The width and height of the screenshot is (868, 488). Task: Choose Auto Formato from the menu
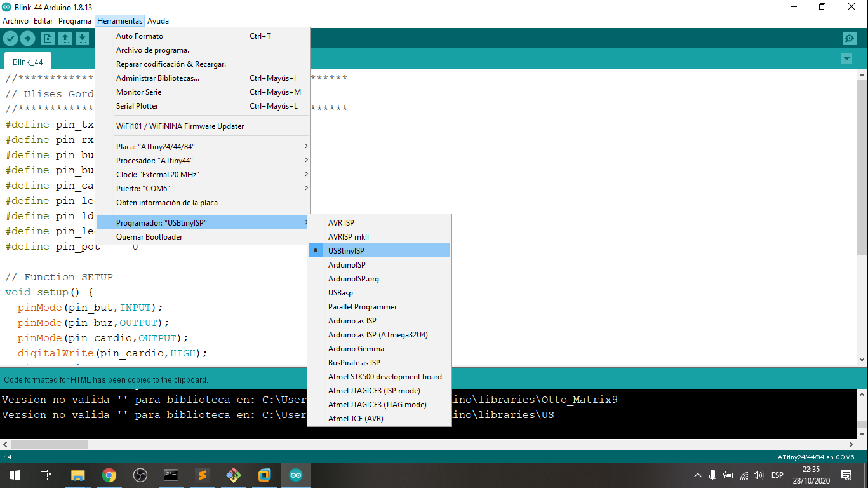coord(203,36)
